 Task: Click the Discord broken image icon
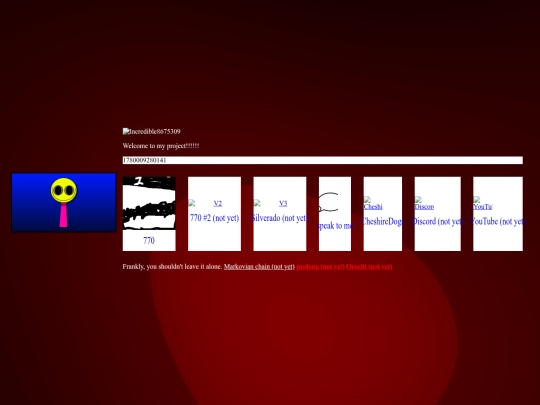(424, 203)
